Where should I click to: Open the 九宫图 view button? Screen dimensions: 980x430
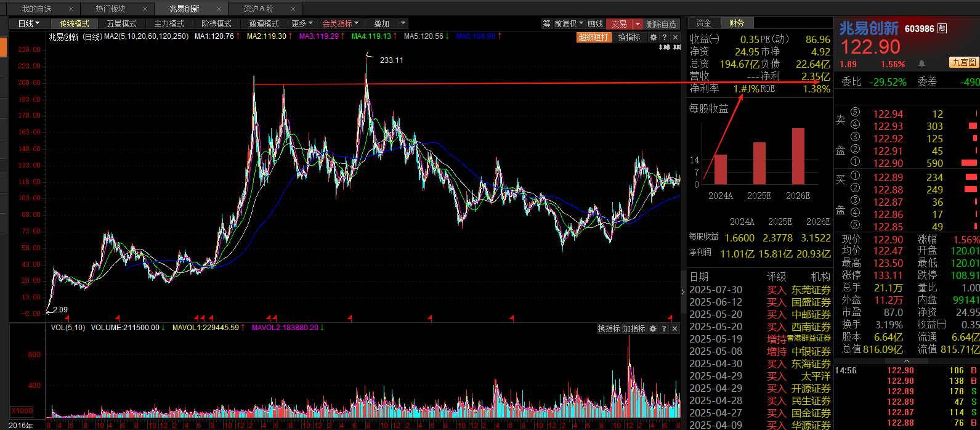click(964, 62)
